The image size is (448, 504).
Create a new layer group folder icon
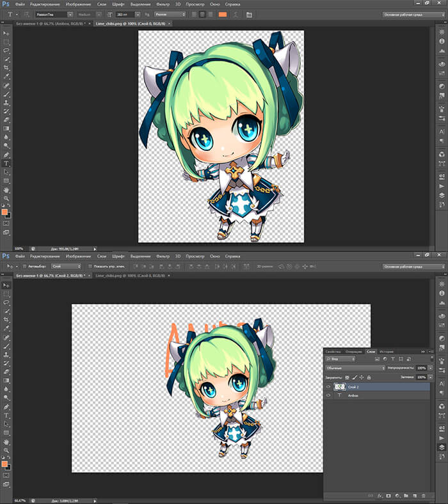[405, 496]
